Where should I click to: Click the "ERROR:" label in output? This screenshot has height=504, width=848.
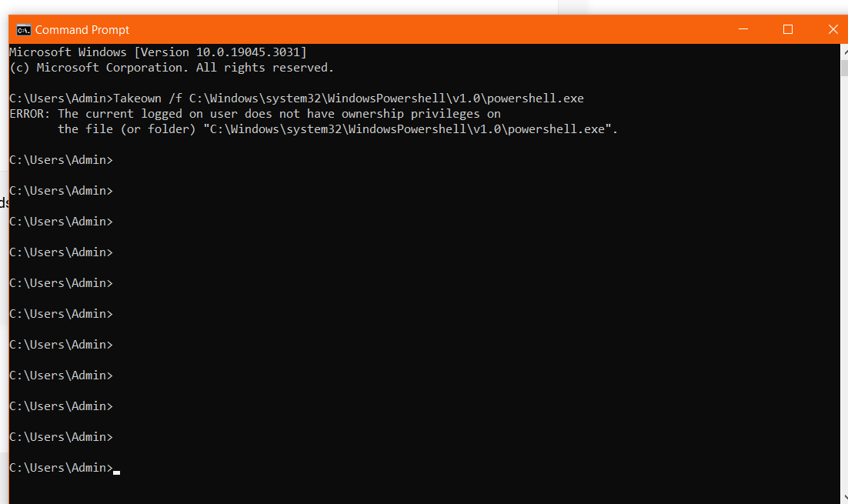[x=30, y=114]
